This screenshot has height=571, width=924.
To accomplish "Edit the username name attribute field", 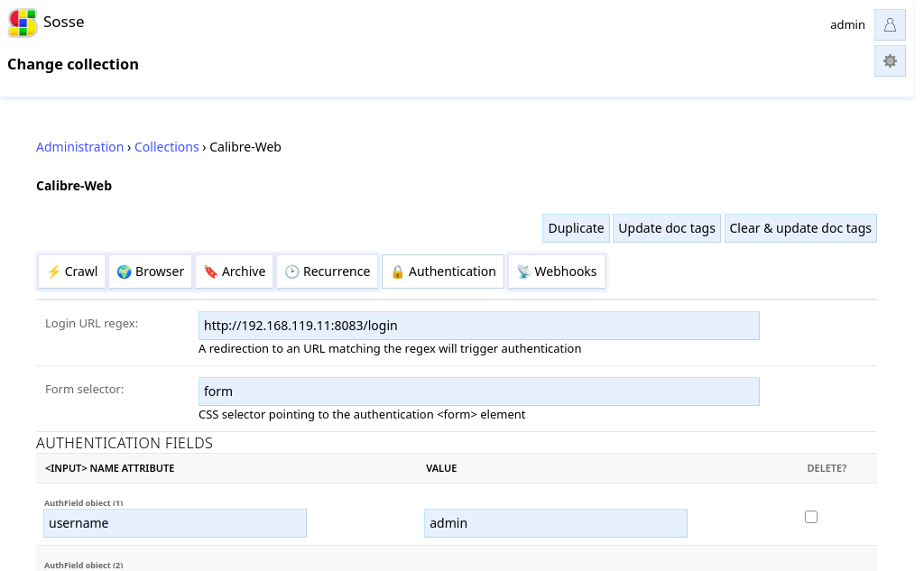I will tap(175, 523).
